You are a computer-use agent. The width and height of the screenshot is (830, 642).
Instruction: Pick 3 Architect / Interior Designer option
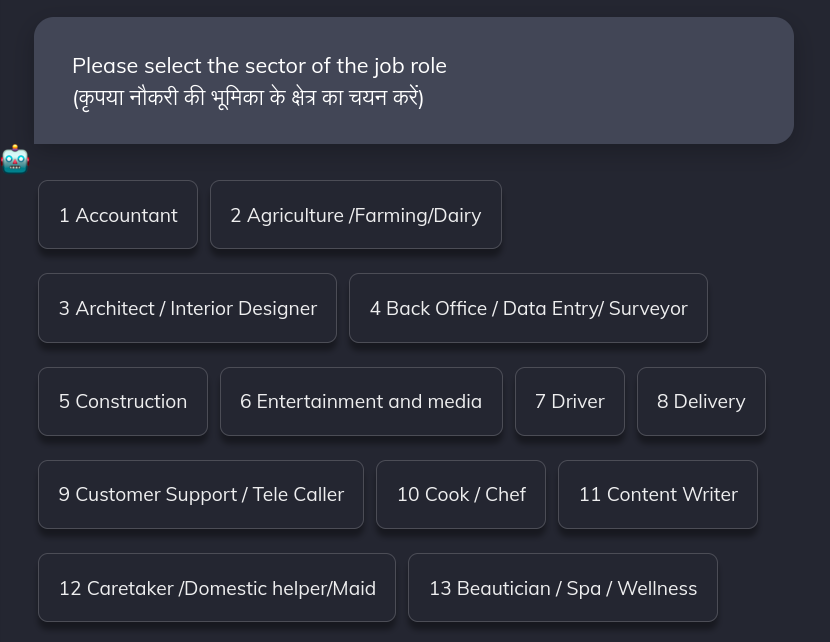point(187,308)
